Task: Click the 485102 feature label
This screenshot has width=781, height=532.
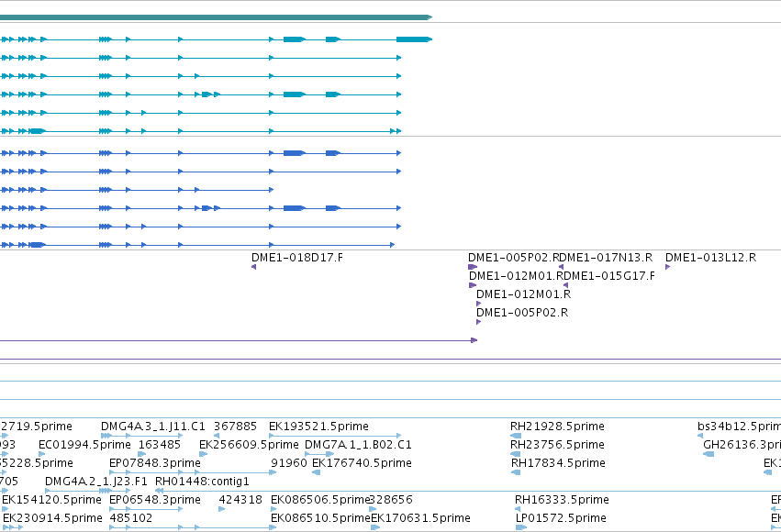Action: pyautogui.click(x=130, y=518)
